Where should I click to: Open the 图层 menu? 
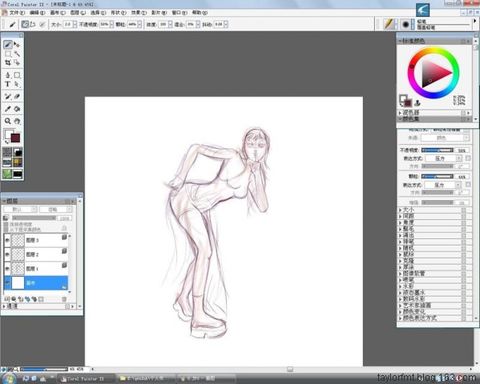pyautogui.click(x=78, y=13)
